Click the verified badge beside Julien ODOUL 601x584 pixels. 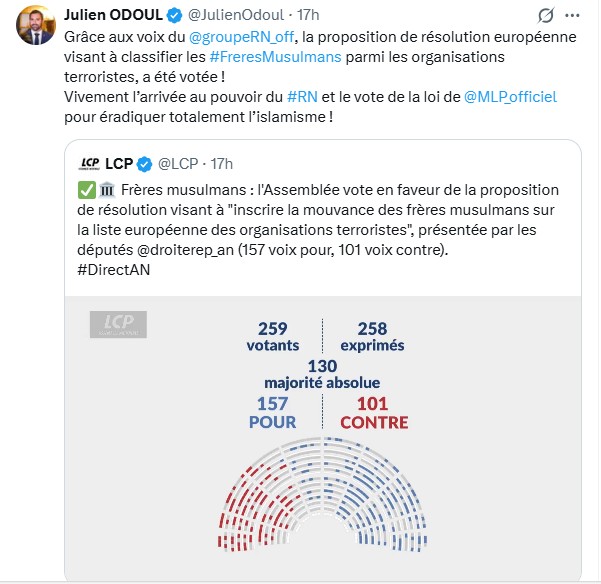[173, 16]
